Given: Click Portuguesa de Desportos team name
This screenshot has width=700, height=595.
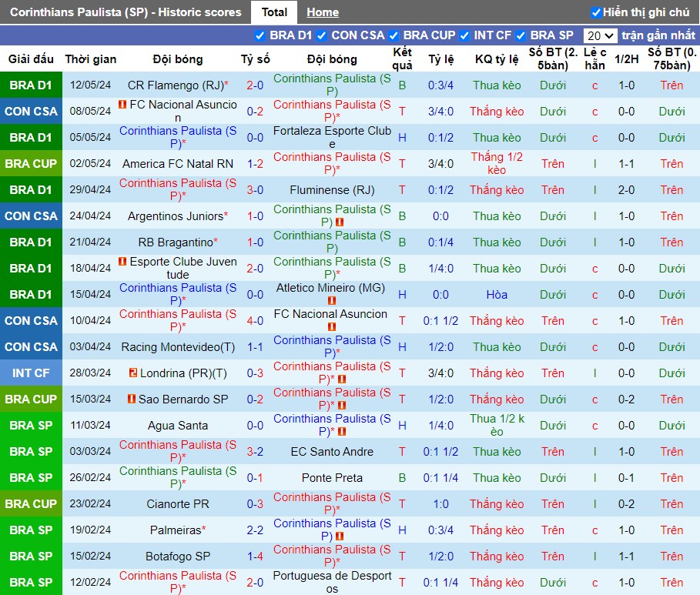Looking at the screenshot, I should pos(332,583).
